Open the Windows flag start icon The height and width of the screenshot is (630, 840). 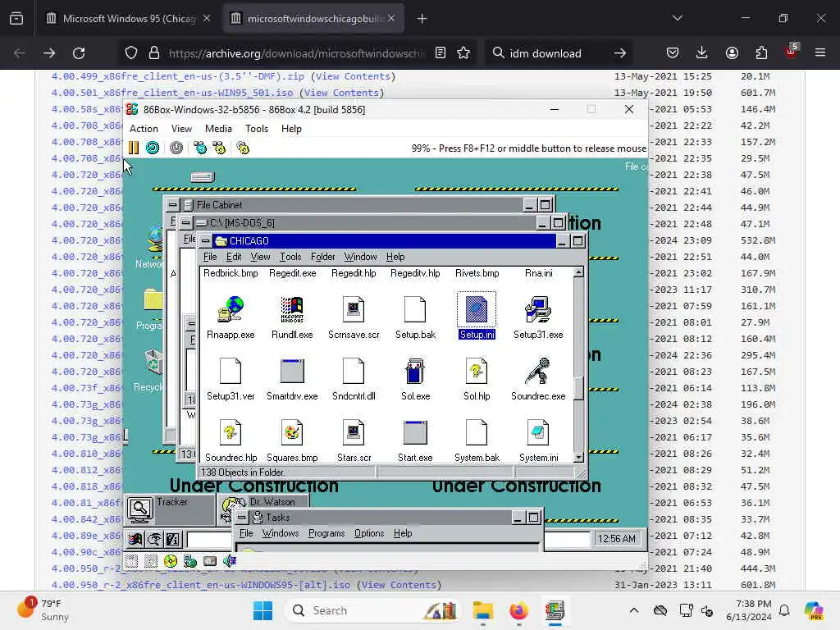[135, 540]
